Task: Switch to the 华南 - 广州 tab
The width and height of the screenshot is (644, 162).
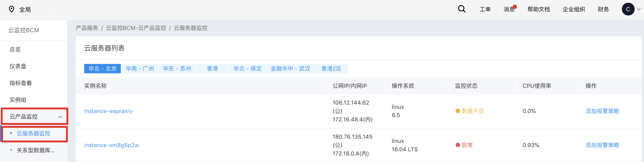Action: [x=140, y=68]
